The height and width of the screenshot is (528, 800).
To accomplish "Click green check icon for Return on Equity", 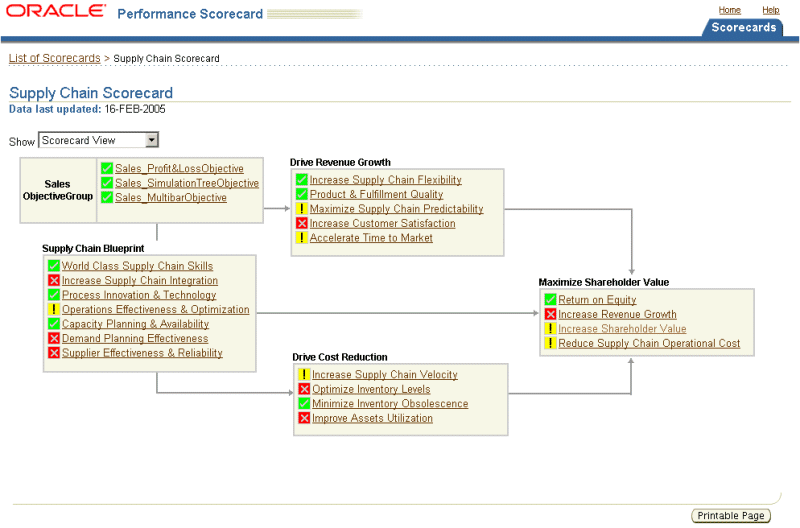I will click(x=550, y=299).
